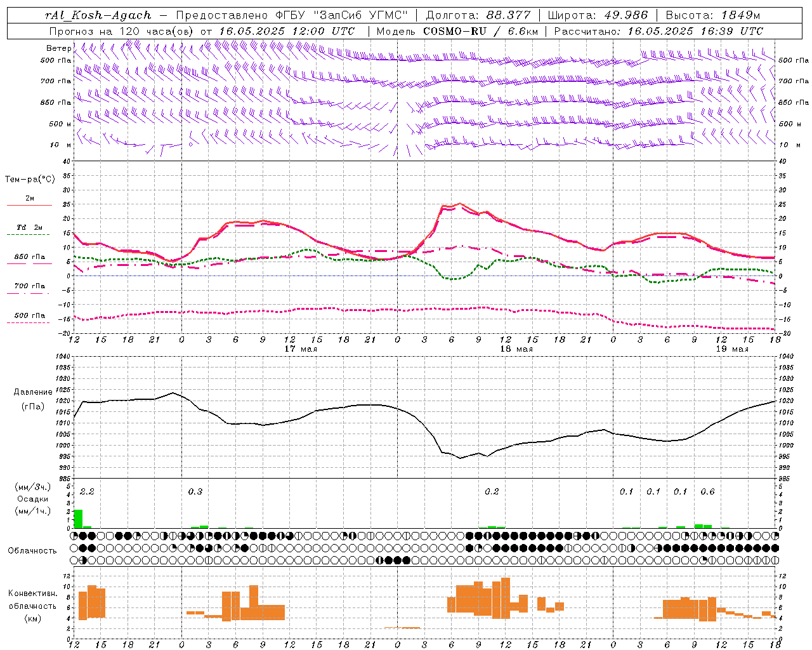Click the Осадки precipitation label
Screen dimensions: 812x650
[33, 499]
